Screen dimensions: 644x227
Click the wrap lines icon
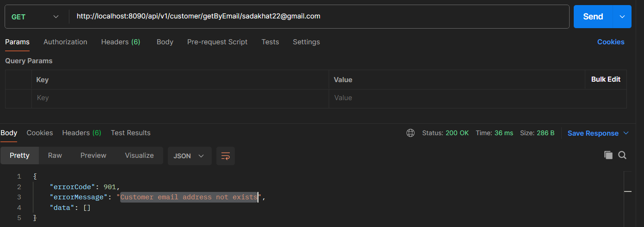(226, 156)
